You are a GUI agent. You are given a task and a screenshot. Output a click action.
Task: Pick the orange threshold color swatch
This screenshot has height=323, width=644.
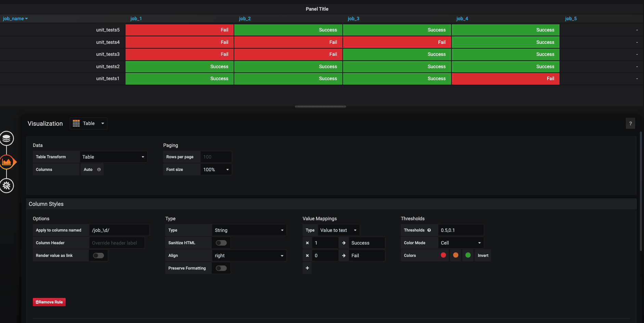click(456, 255)
